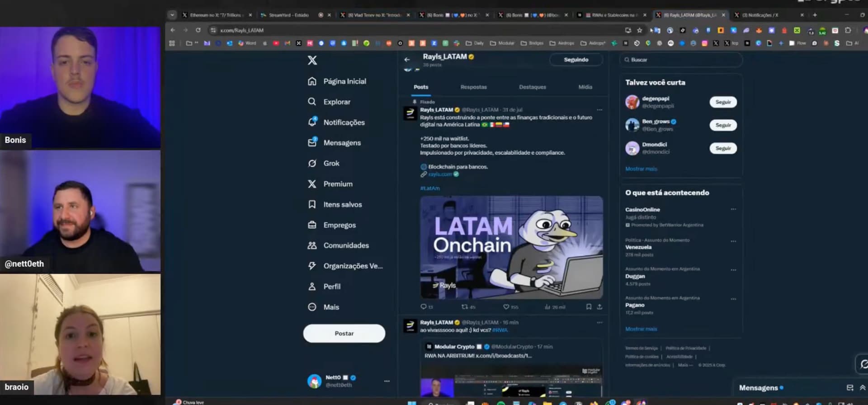Click the Comunidades people icon
868x405 pixels.
(x=312, y=245)
